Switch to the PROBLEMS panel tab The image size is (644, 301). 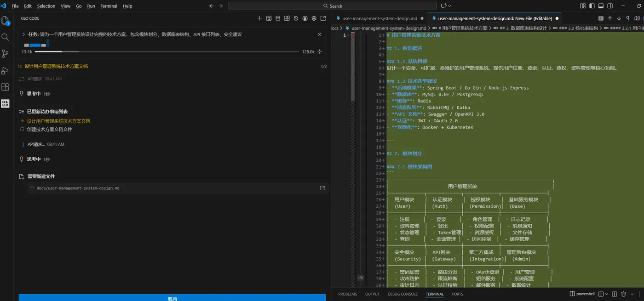tap(347, 294)
